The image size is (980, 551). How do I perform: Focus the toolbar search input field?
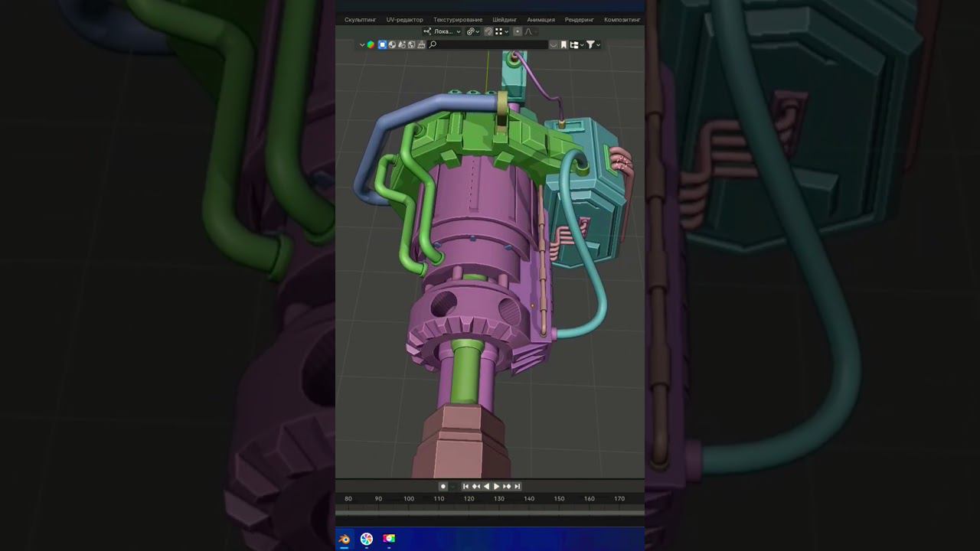point(488,44)
